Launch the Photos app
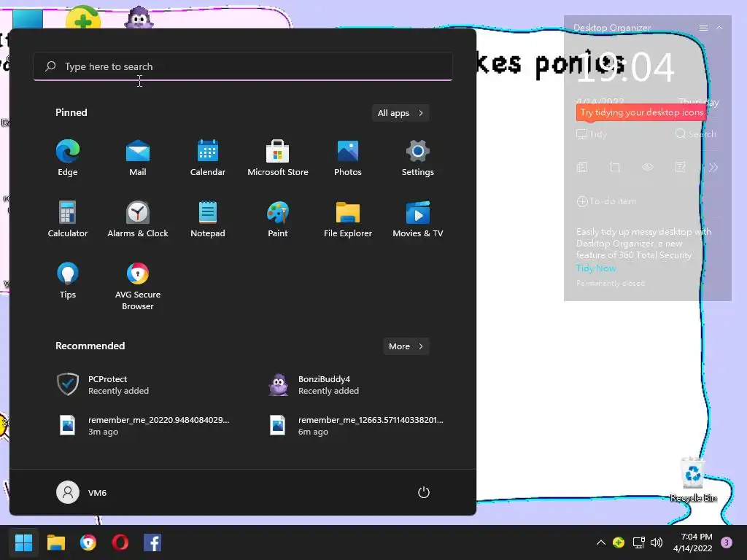The width and height of the screenshot is (747, 560). (348, 158)
